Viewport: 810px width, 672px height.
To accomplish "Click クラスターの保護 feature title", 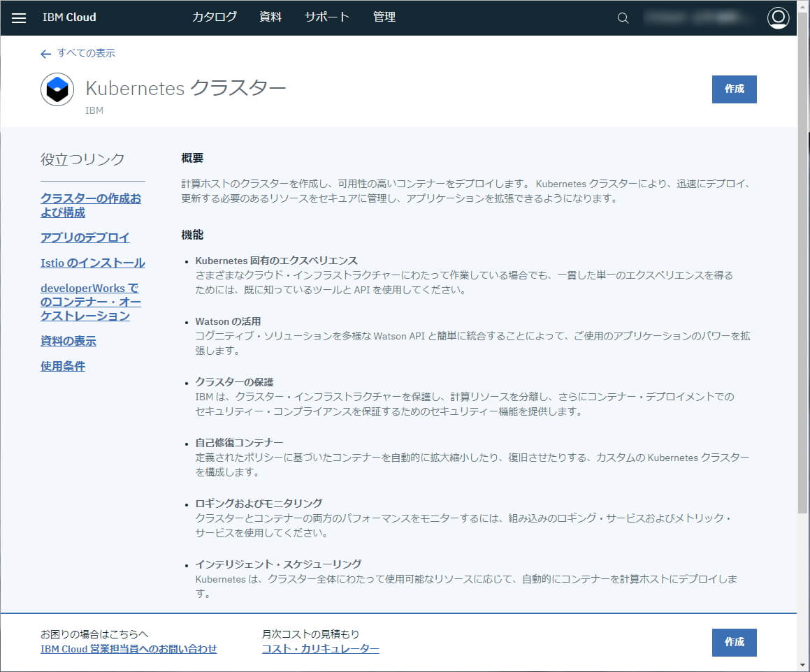I will [234, 382].
